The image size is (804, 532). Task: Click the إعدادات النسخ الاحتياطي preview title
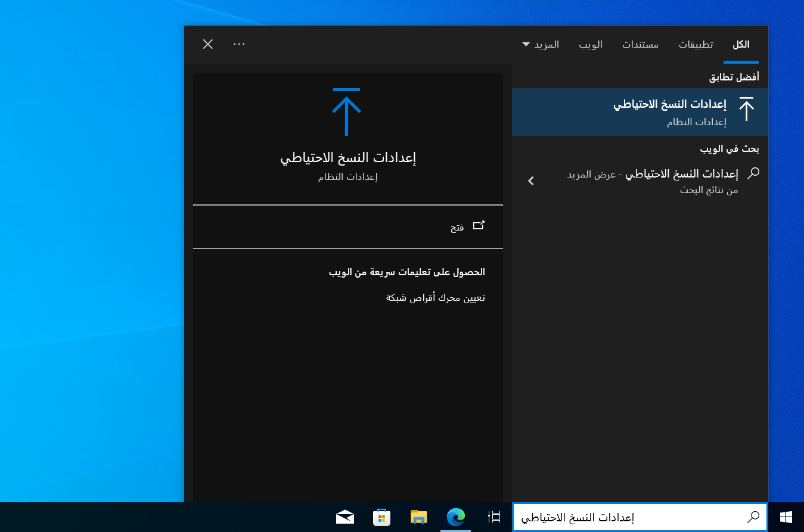(x=348, y=158)
